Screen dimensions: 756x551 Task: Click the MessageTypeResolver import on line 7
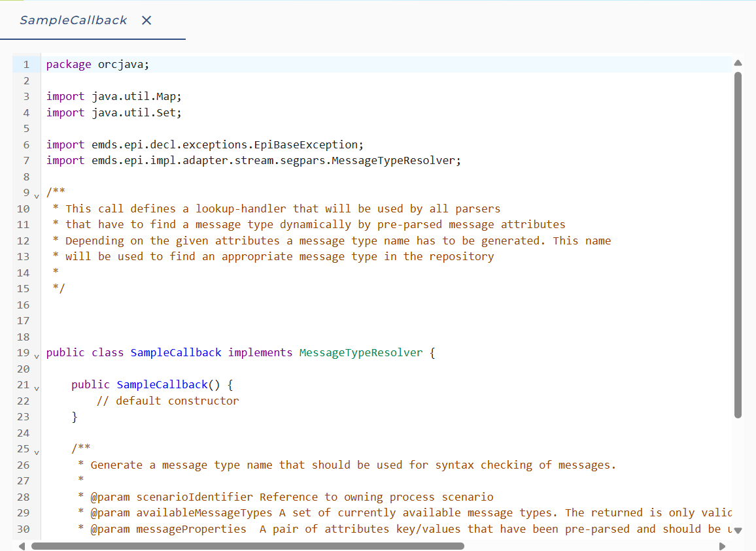[x=254, y=161]
